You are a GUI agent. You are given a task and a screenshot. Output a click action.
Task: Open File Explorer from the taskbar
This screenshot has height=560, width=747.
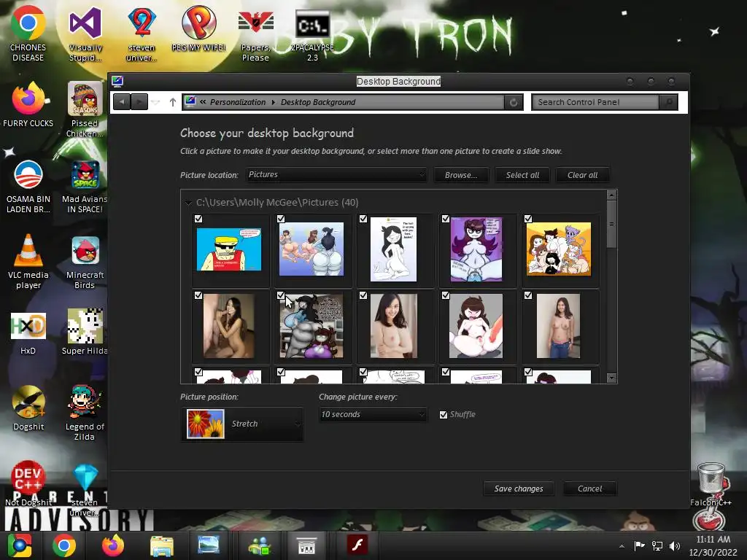point(162,545)
